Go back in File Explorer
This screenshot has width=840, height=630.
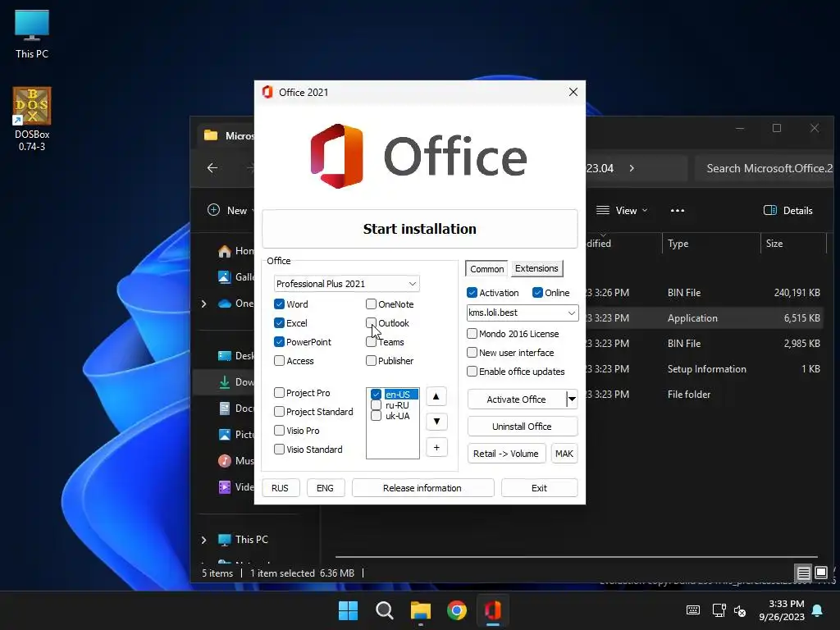pyautogui.click(x=212, y=168)
